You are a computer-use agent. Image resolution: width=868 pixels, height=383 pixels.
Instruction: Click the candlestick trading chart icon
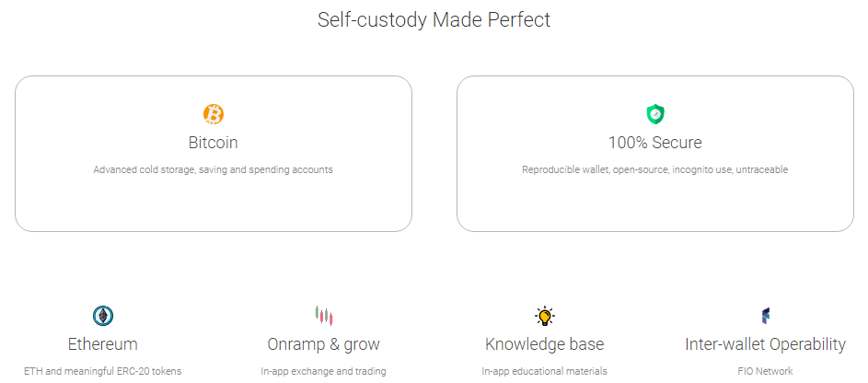[x=323, y=316]
